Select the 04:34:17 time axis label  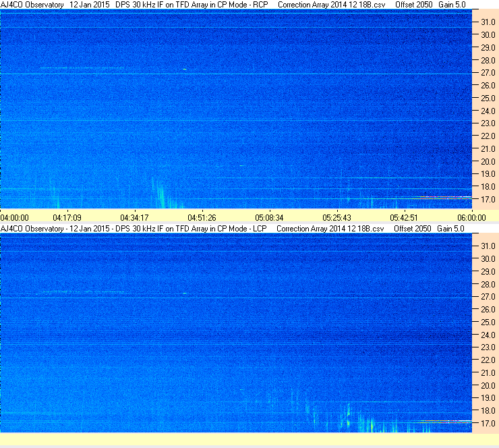coord(134,218)
